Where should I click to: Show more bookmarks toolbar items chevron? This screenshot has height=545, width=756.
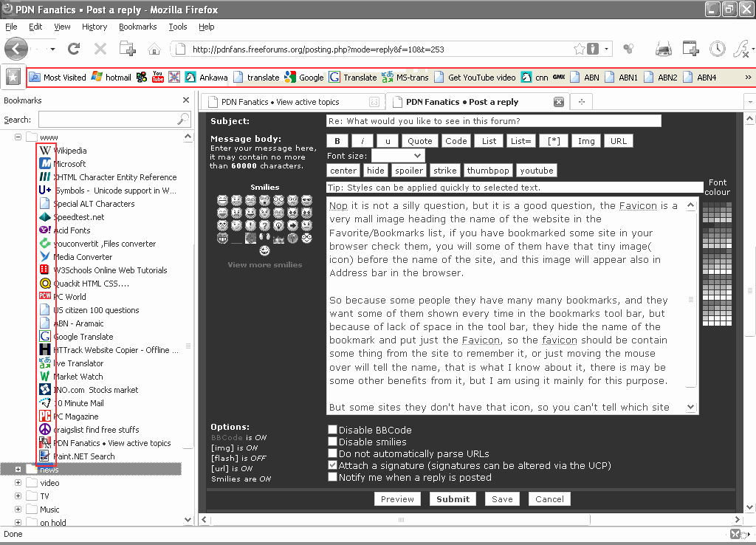[x=748, y=77]
